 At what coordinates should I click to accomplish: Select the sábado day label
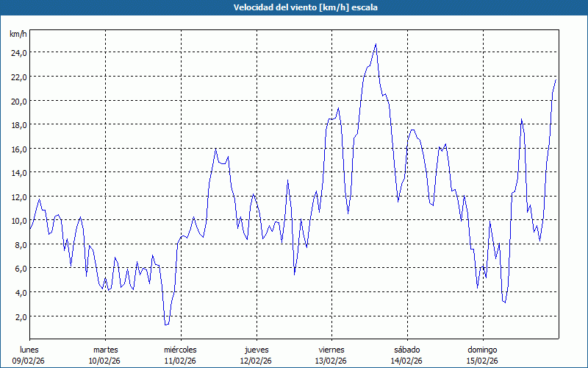pos(406,350)
